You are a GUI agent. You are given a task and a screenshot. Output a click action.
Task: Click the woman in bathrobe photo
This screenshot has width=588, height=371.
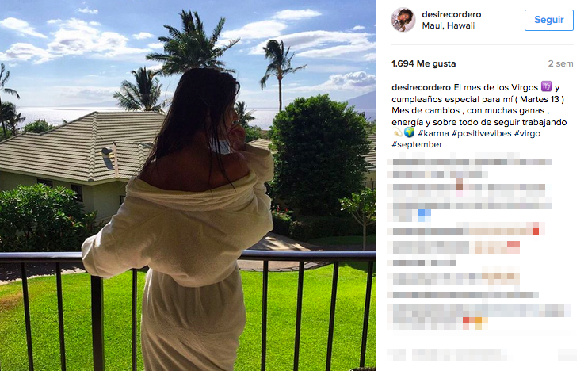(x=188, y=185)
